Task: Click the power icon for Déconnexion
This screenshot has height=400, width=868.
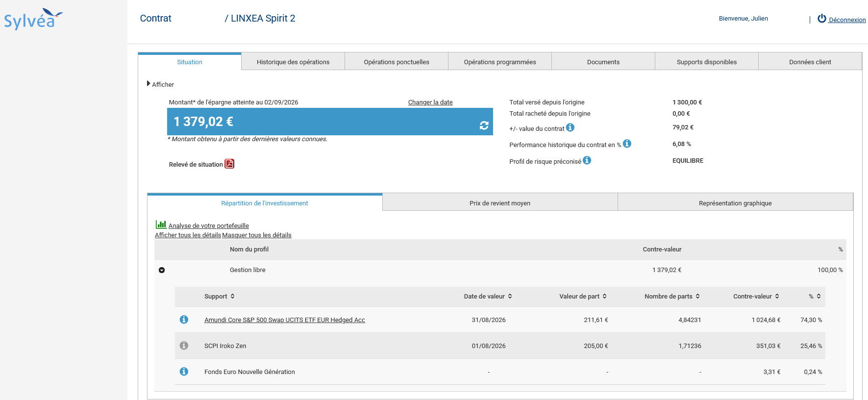Action: pyautogui.click(x=822, y=18)
